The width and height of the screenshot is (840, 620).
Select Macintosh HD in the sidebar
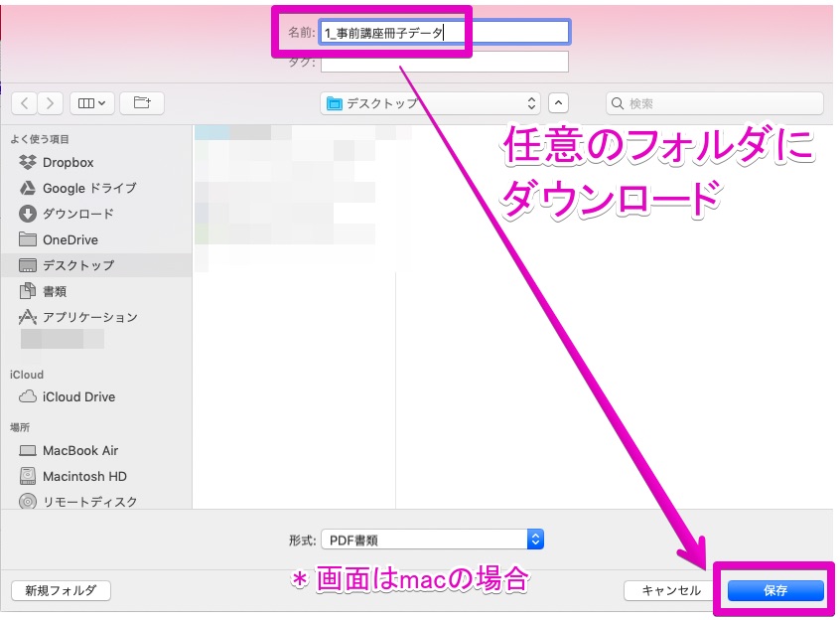(96, 476)
